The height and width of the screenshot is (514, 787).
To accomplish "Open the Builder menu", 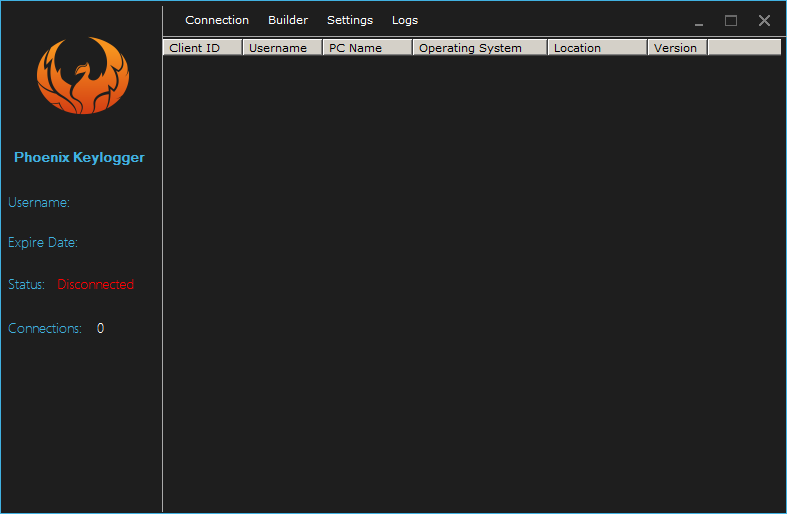I will [288, 20].
